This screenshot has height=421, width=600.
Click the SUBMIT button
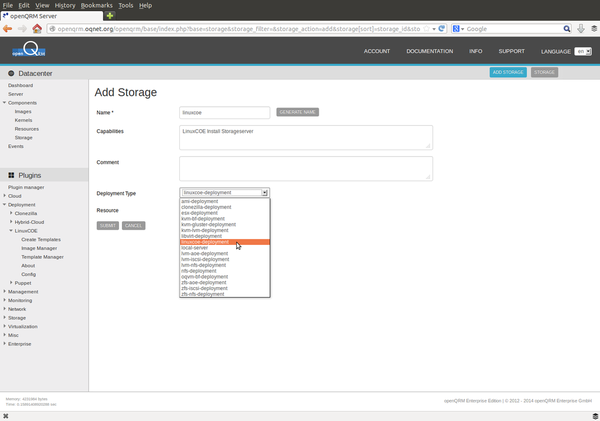coord(108,225)
